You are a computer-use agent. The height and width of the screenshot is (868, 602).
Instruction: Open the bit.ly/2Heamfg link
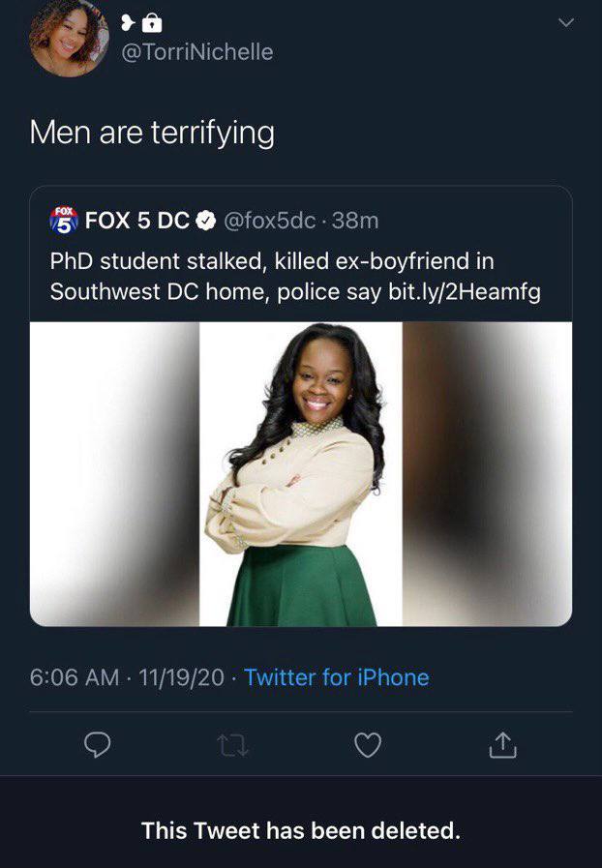tap(465, 291)
